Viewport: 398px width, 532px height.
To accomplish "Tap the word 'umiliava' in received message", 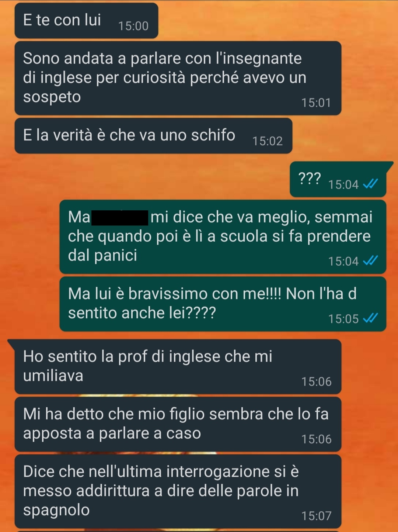I will tap(53, 376).
